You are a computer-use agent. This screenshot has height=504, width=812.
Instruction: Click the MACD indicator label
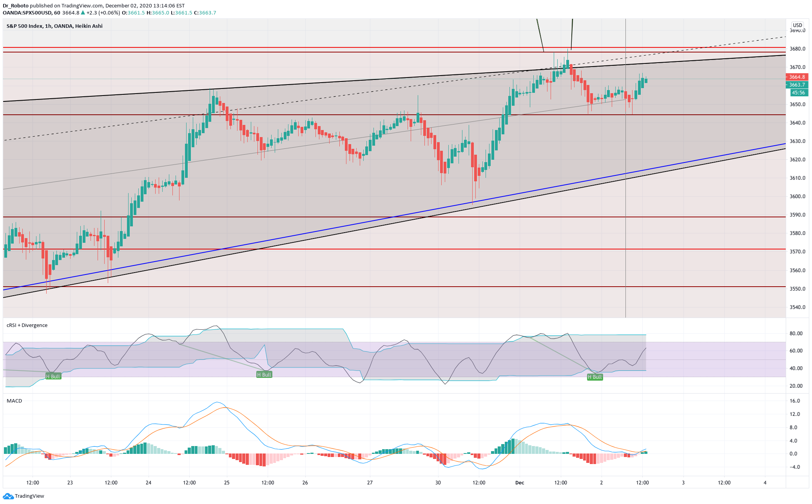coord(14,401)
